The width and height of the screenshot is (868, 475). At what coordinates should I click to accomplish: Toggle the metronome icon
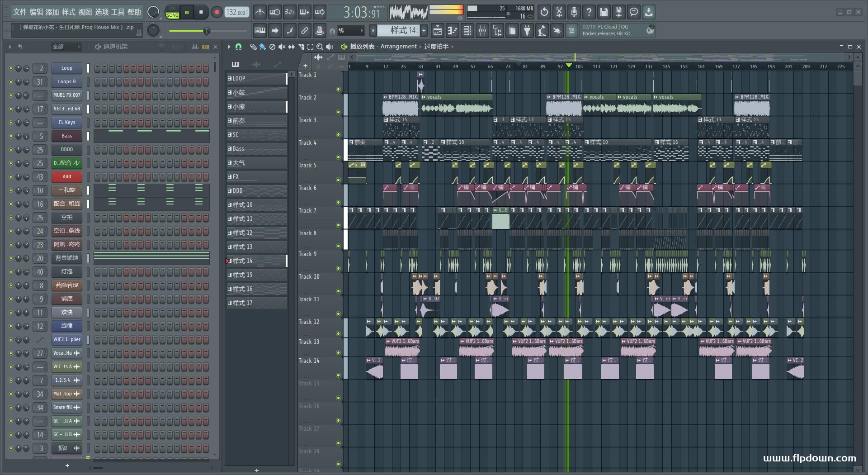[x=259, y=12]
